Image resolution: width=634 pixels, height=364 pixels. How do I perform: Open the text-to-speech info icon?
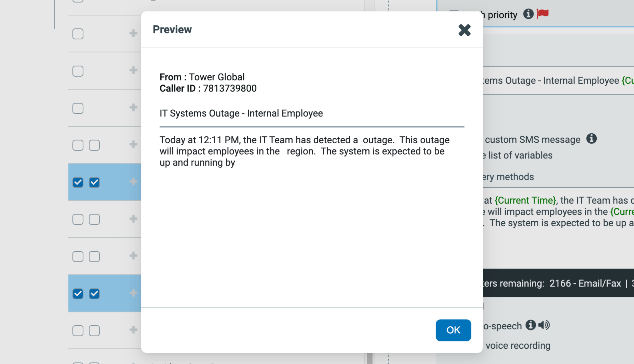530,325
